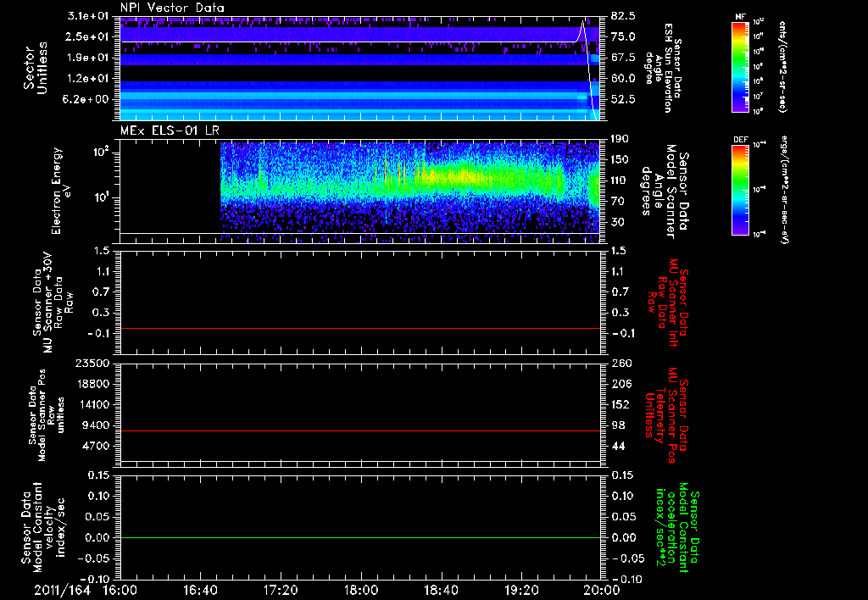
Task: Click the red line in MU Scanner +30V panel
Action: pos(360,328)
